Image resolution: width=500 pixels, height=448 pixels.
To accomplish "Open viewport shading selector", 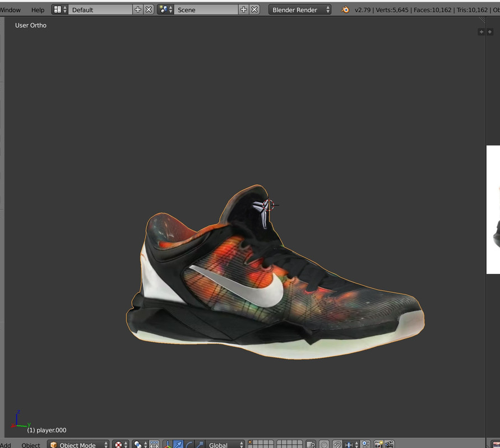I will 121,445.
